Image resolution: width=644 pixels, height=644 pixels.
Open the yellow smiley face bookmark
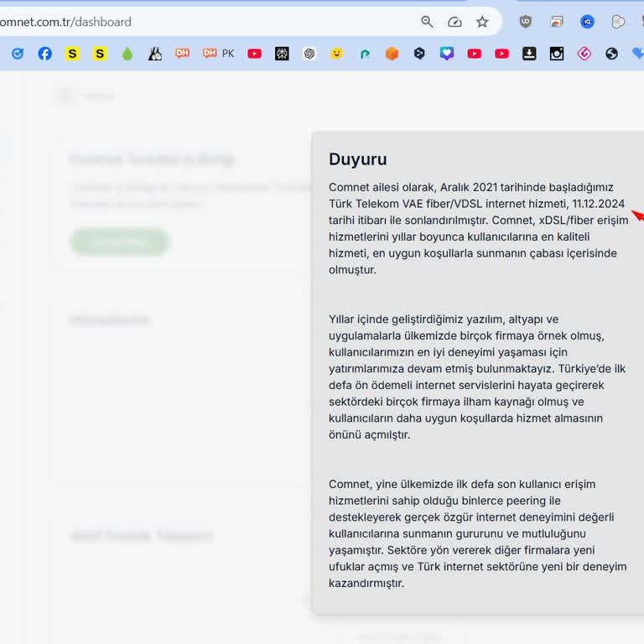click(x=337, y=54)
